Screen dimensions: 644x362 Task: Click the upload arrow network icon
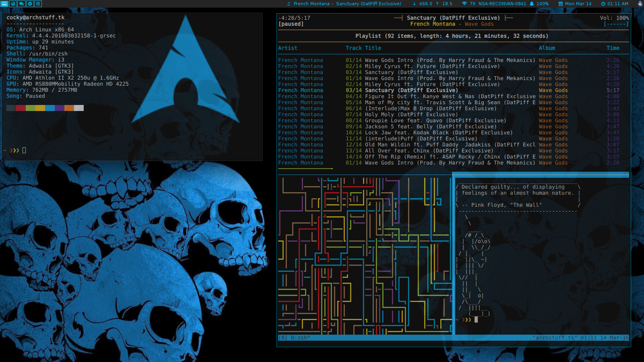coord(437,4)
